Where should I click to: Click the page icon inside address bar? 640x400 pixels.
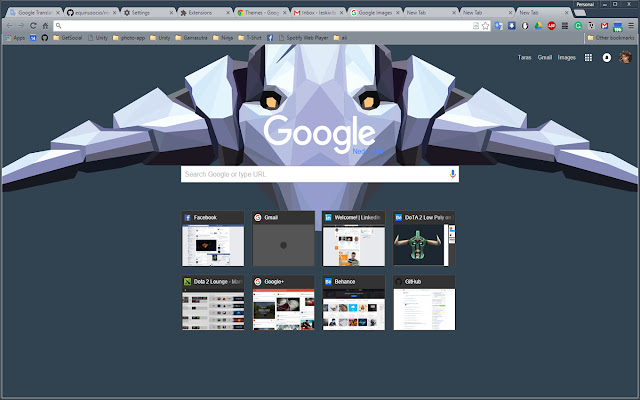coord(476,26)
